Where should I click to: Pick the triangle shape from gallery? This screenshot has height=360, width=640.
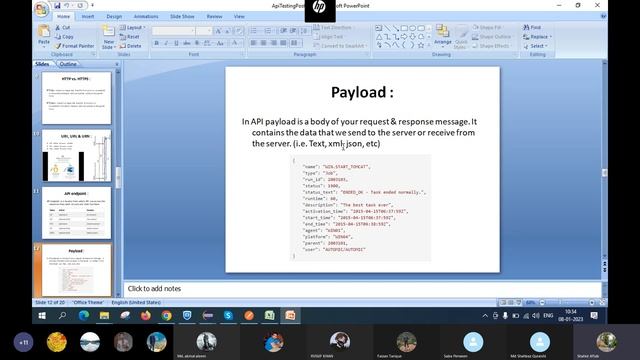coord(379,37)
